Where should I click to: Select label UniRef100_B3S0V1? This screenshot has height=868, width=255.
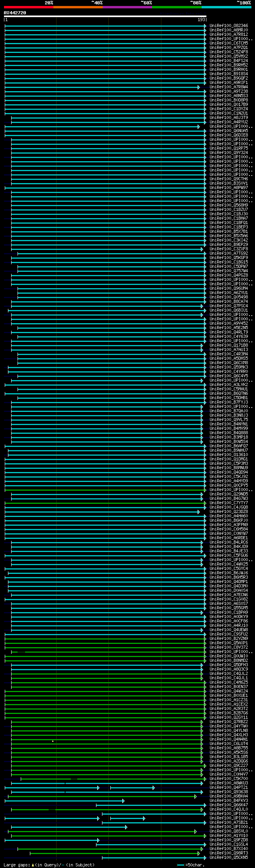coord(229,183)
